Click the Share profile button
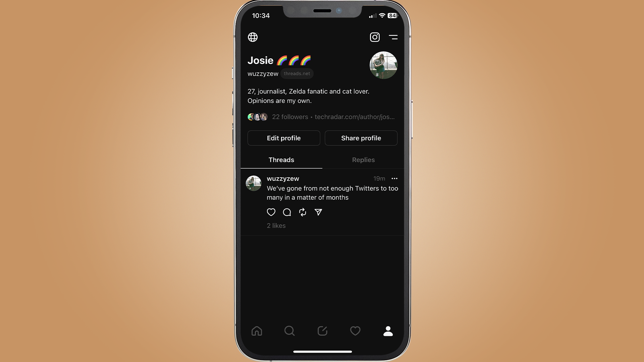Viewport: 644px width, 362px height. click(361, 138)
